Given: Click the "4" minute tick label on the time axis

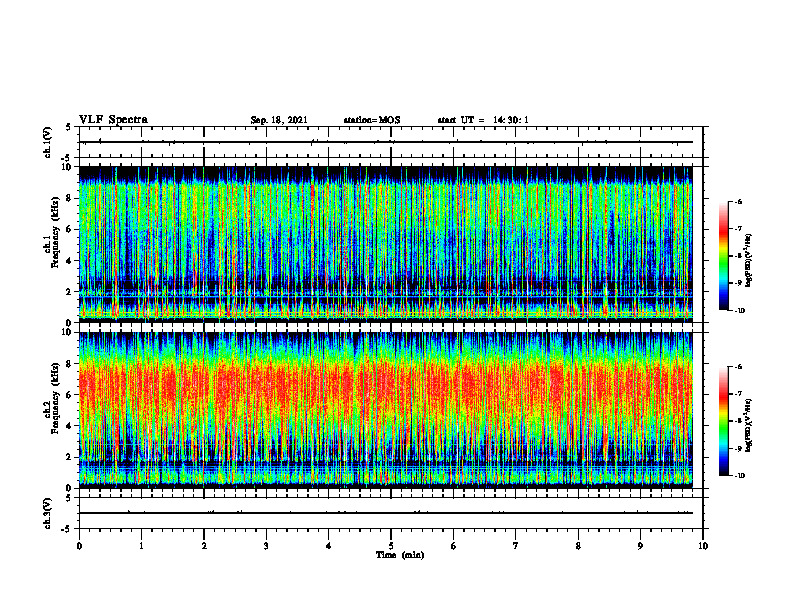Looking at the screenshot, I should 328,546.
